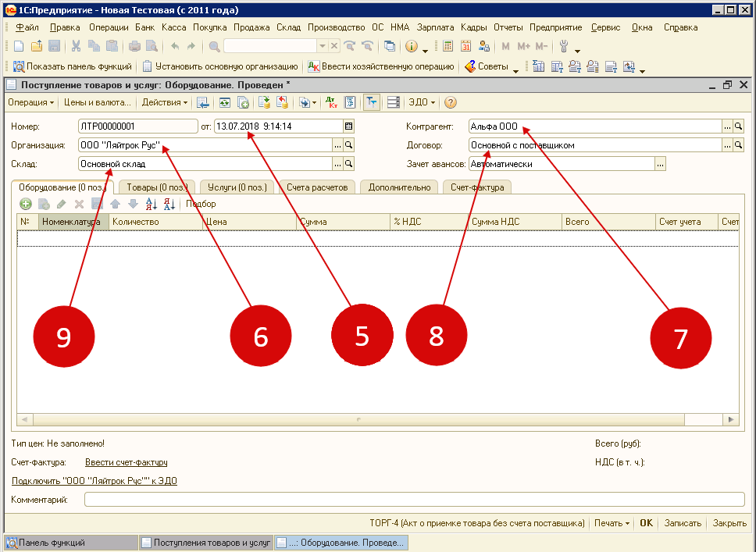Screen dimensions: 756x552
Task: Expand the ЭДО dropdown in document toolbar
Action: tap(422, 102)
